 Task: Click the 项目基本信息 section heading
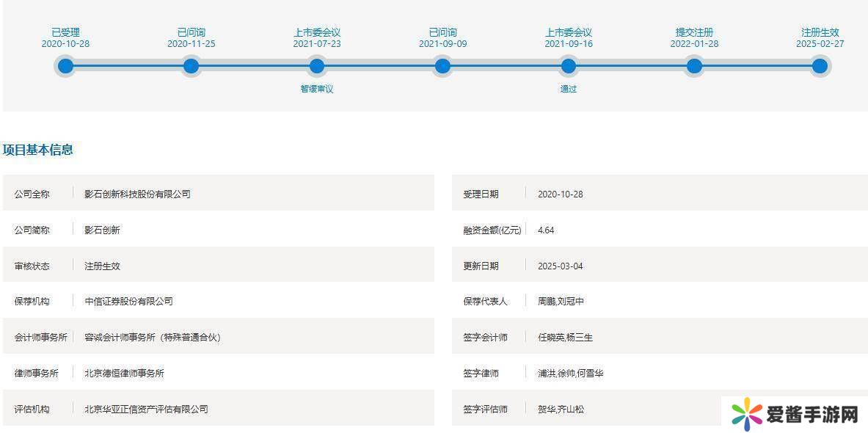click(38, 150)
